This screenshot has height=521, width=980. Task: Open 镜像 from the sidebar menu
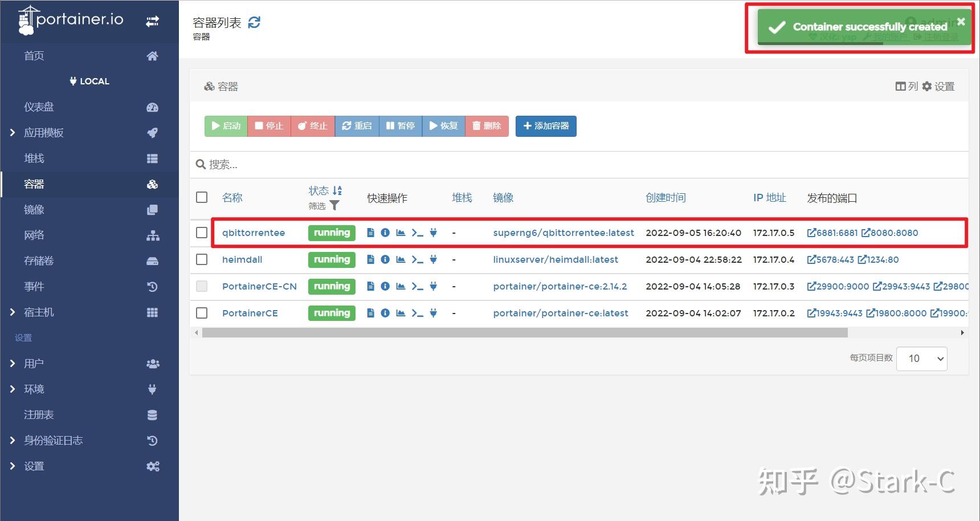pos(34,209)
